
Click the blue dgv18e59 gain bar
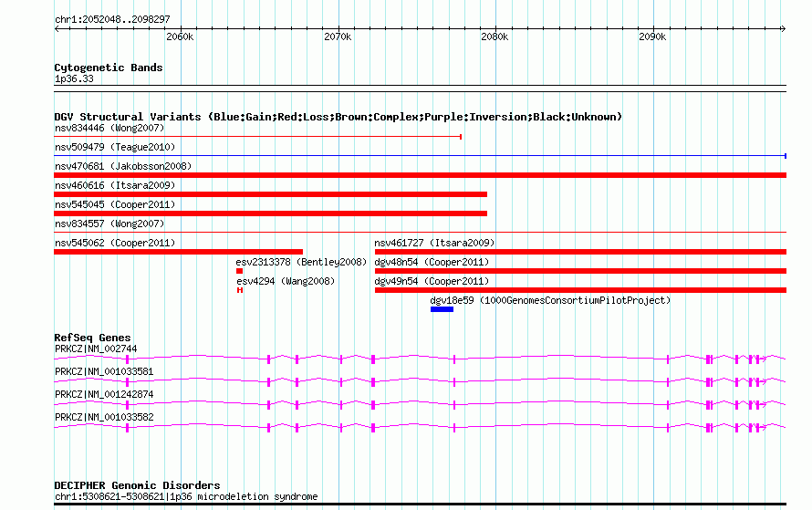(x=442, y=309)
